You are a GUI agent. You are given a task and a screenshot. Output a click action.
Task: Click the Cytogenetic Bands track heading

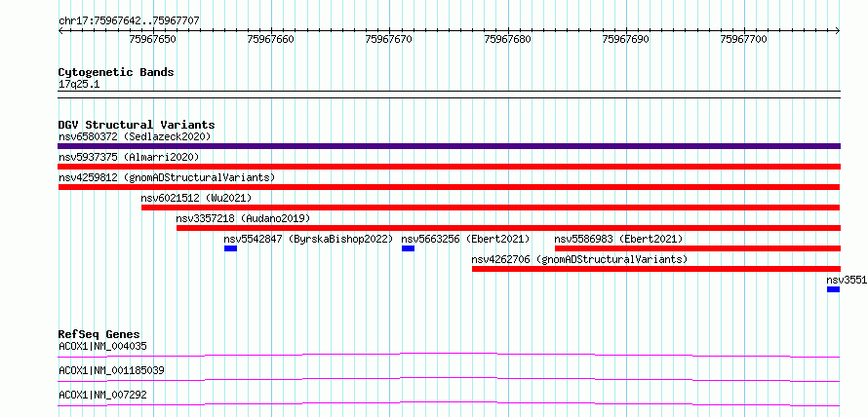tap(116, 72)
